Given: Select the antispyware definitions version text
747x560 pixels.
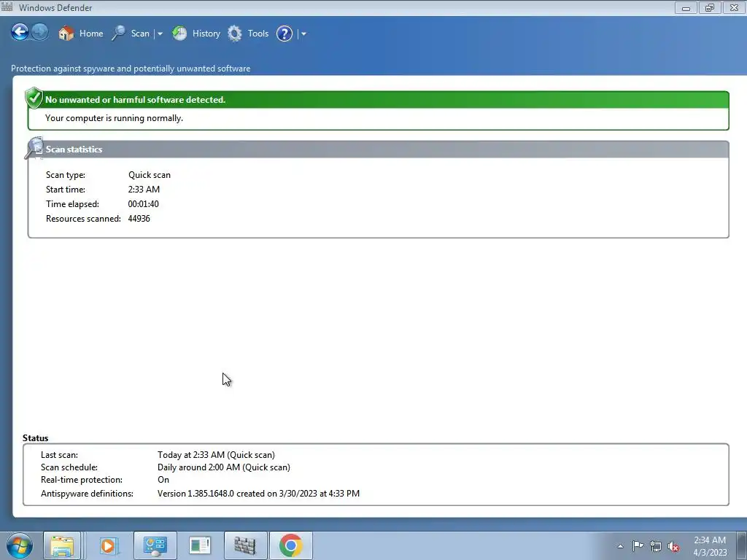Looking at the screenshot, I should pyautogui.click(x=259, y=494).
